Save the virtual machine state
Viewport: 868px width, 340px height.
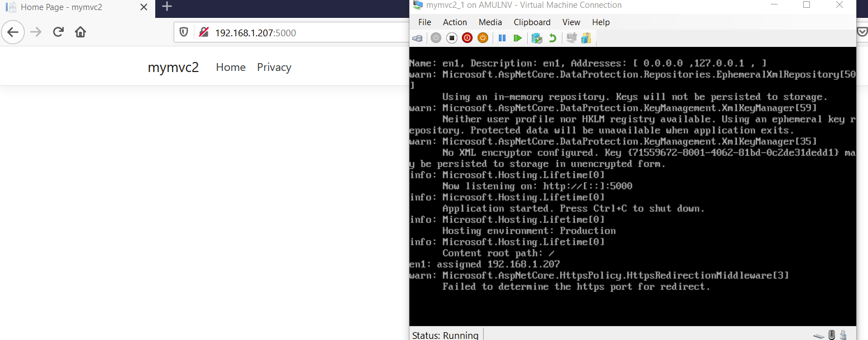pos(483,38)
